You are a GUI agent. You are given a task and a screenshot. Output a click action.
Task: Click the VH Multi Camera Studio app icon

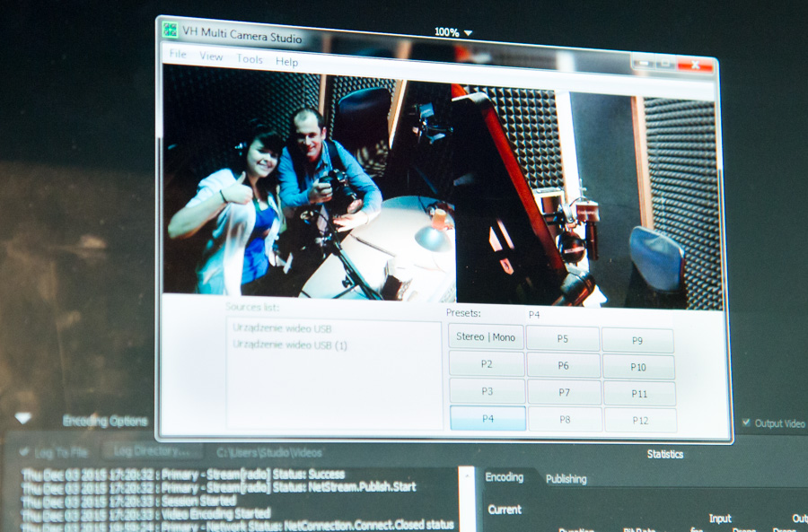coord(170,30)
